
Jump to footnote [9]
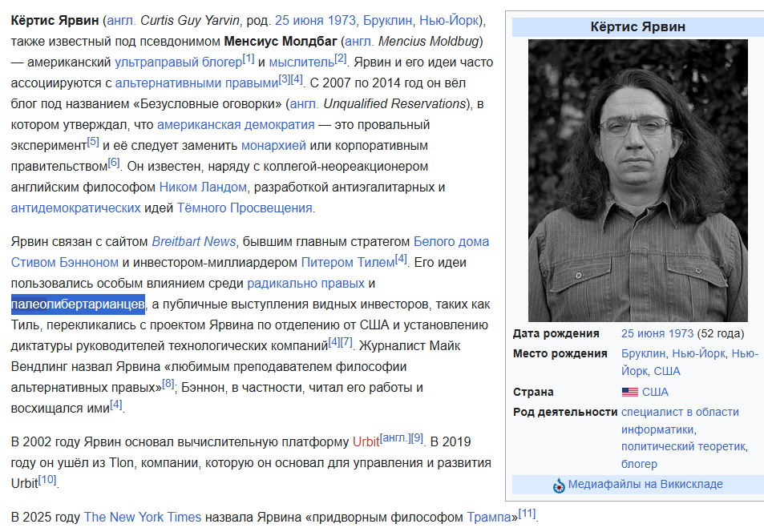(x=417, y=438)
